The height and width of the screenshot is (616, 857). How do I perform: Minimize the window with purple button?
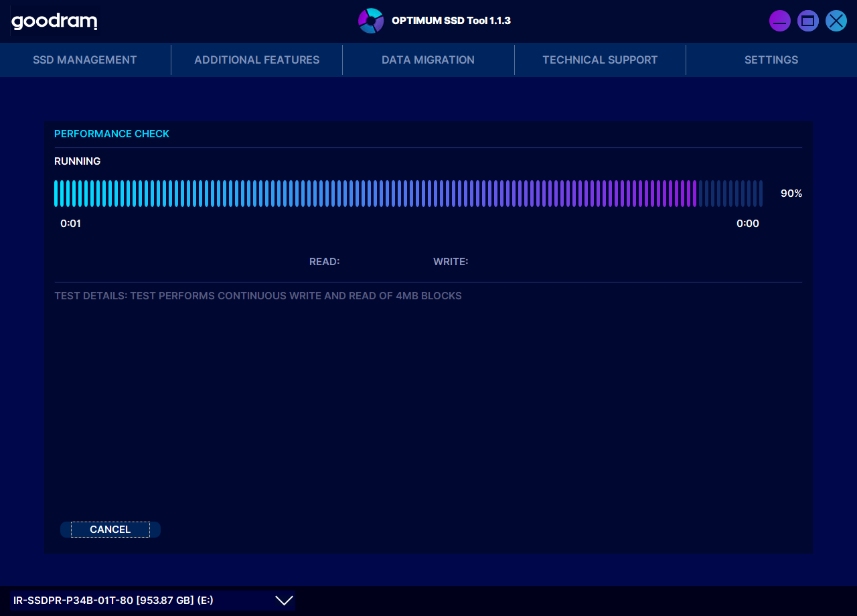tap(780, 21)
